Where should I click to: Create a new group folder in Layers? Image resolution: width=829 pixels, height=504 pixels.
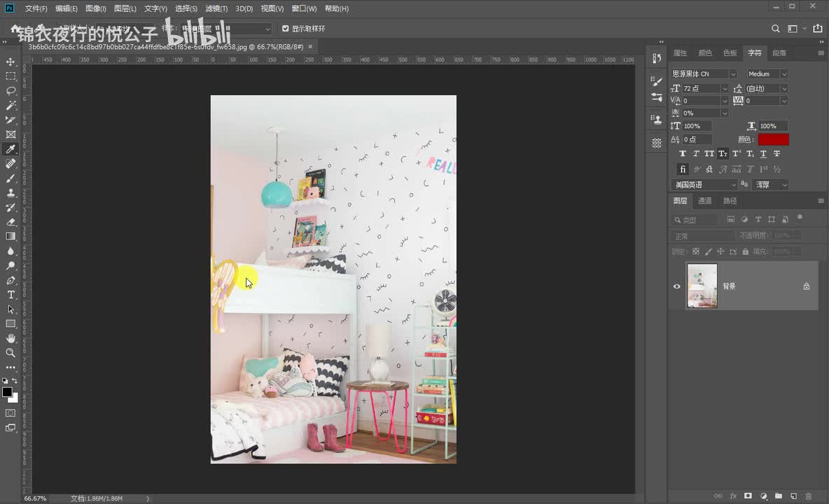coord(779,496)
